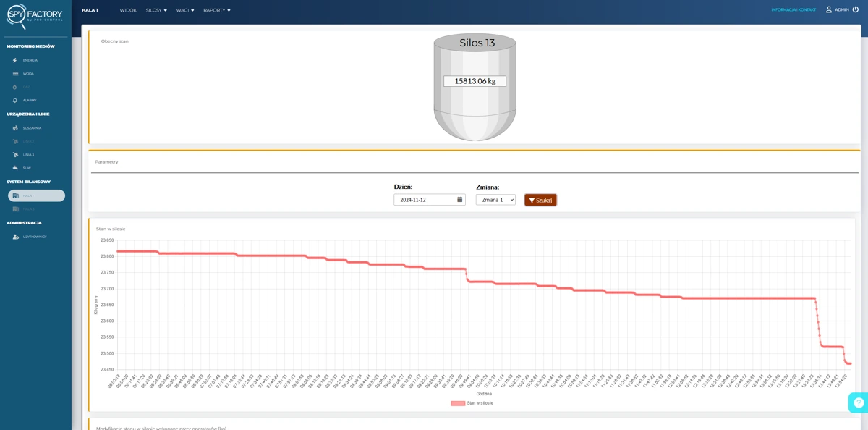Click the power logout icon
The width and height of the screenshot is (868, 430).
pyautogui.click(x=856, y=10)
